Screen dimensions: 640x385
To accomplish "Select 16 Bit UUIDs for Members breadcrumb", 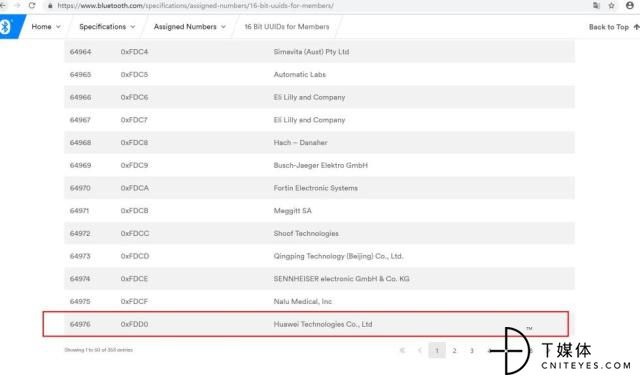I will point(287,27).
